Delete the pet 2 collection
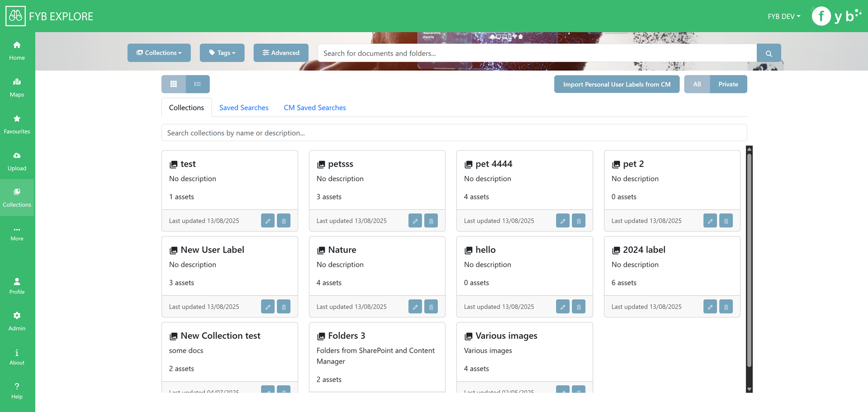This screenshot has width=868, height=412. [x=726, y=221]
